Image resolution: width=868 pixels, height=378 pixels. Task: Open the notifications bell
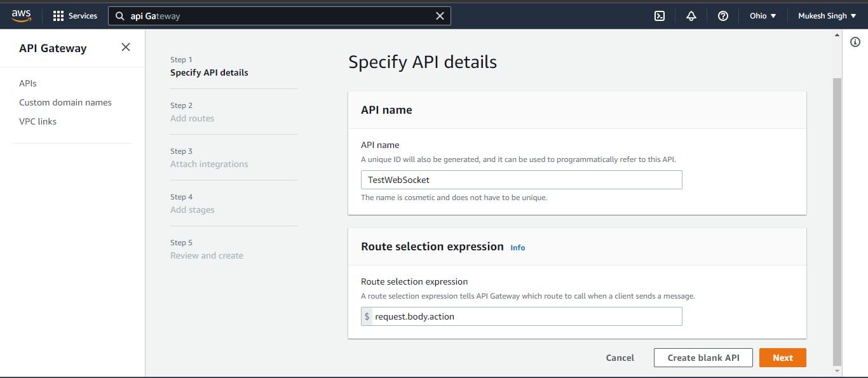pyautogui.click(x=691, y=15)
